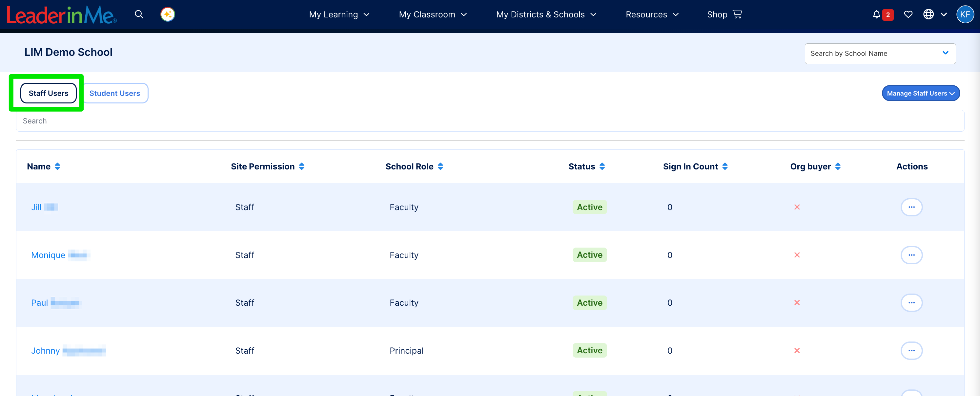Click the Org buyer X for Jill
Viewport: 980px width, 396px height.
797,207
